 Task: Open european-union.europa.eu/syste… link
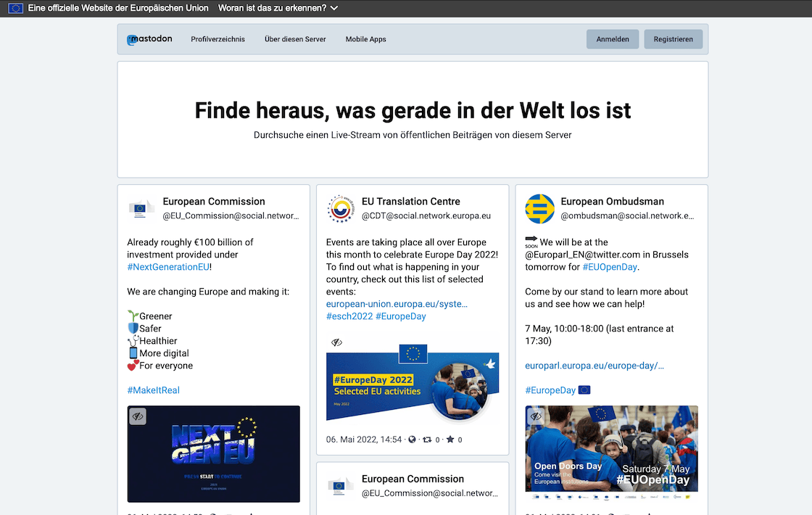coord(397,304)
